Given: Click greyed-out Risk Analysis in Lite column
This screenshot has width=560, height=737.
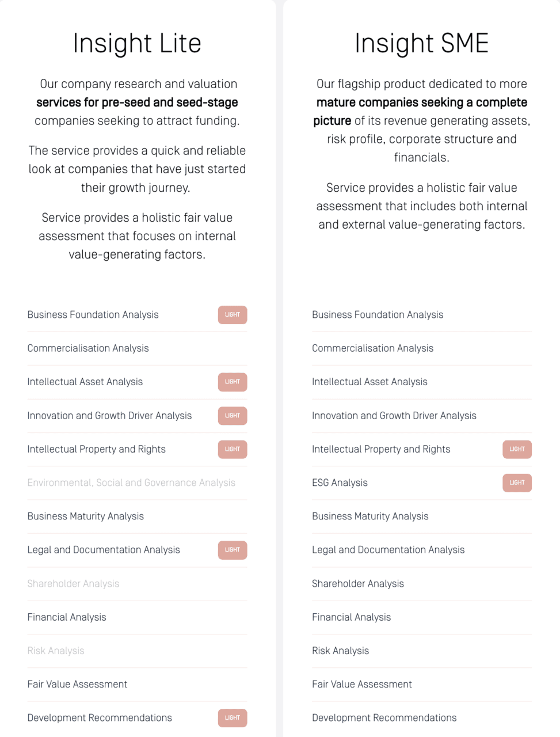Looking at the screenshot, I should point(56,651).
